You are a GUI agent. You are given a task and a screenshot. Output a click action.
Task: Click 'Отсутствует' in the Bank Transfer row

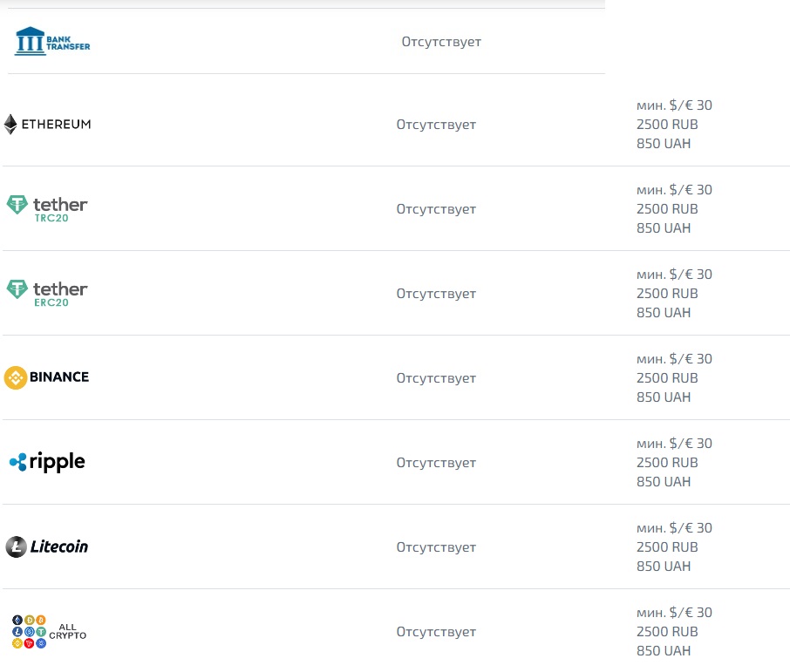441,42
